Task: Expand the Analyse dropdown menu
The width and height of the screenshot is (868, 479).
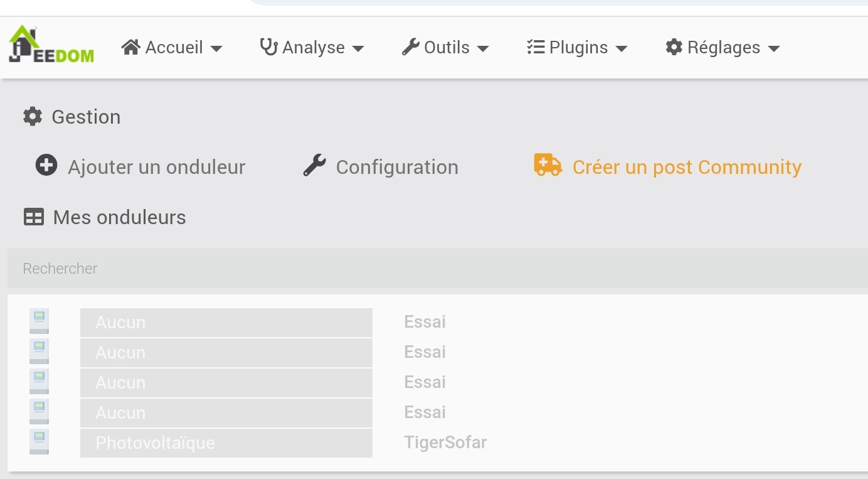Action: coord(312,48)
